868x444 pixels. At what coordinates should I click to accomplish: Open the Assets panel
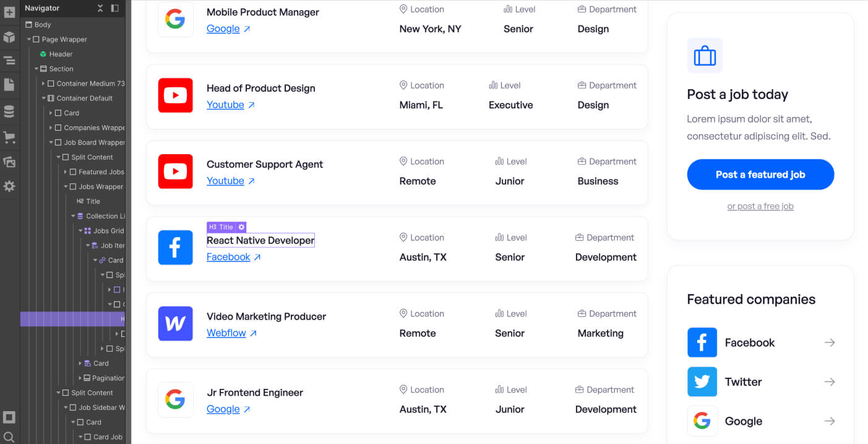9,160
